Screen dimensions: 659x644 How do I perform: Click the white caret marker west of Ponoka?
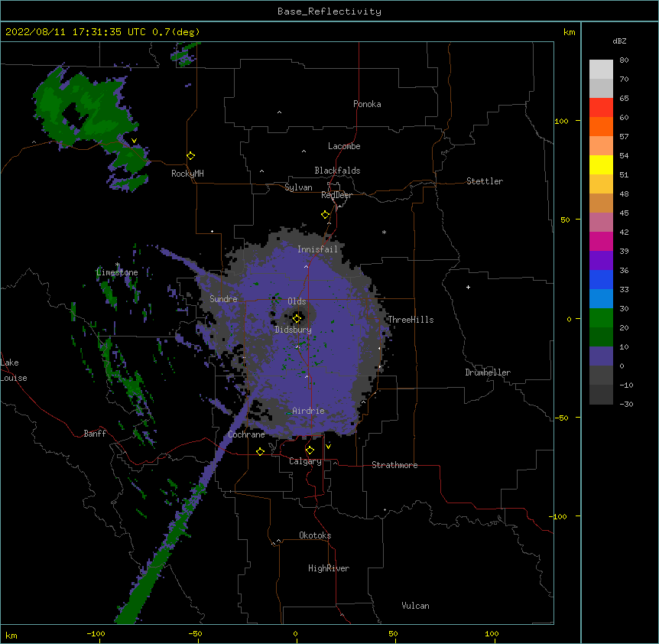(279, 112)
